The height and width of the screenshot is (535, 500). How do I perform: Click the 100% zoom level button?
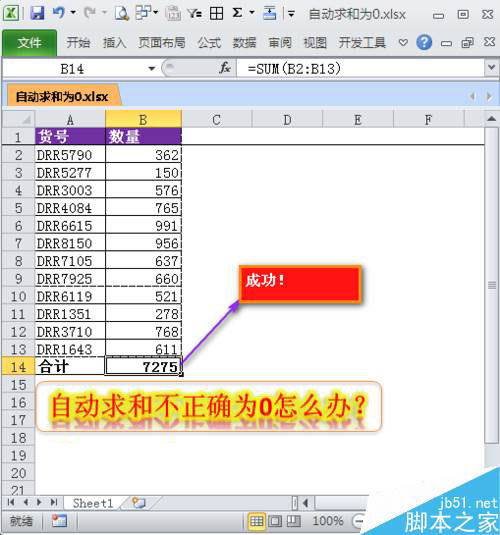(x=328, y=521)
